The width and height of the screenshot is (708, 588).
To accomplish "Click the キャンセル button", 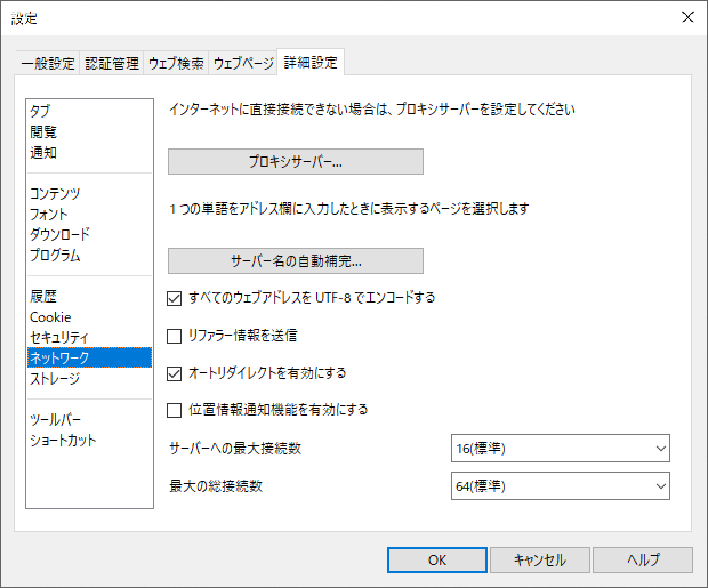I will point(540,560).
